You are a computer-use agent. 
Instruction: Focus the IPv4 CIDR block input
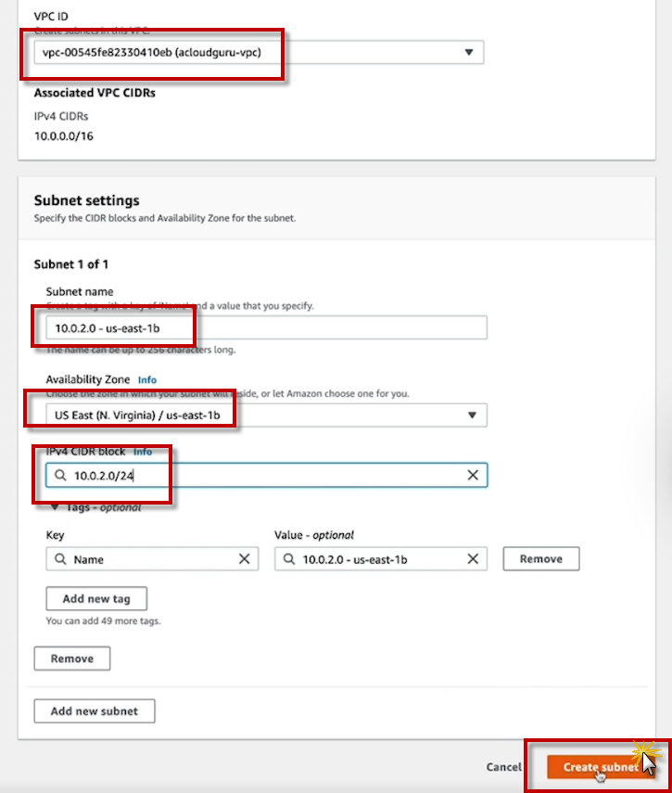point(269,476)
